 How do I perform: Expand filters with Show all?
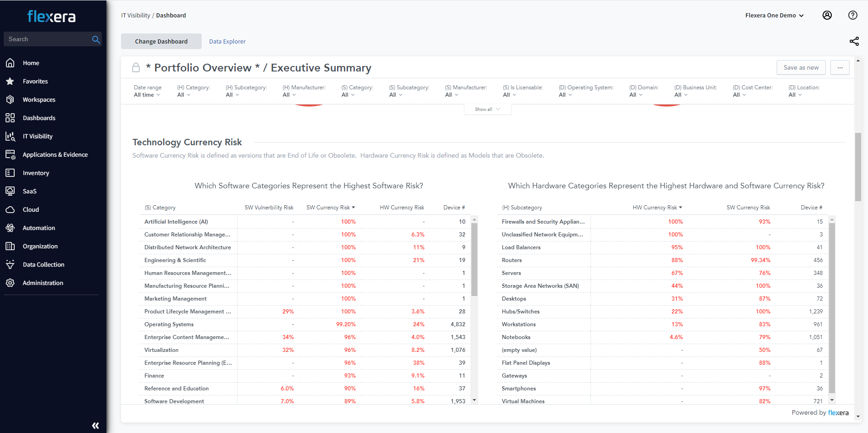click(487, 109)
